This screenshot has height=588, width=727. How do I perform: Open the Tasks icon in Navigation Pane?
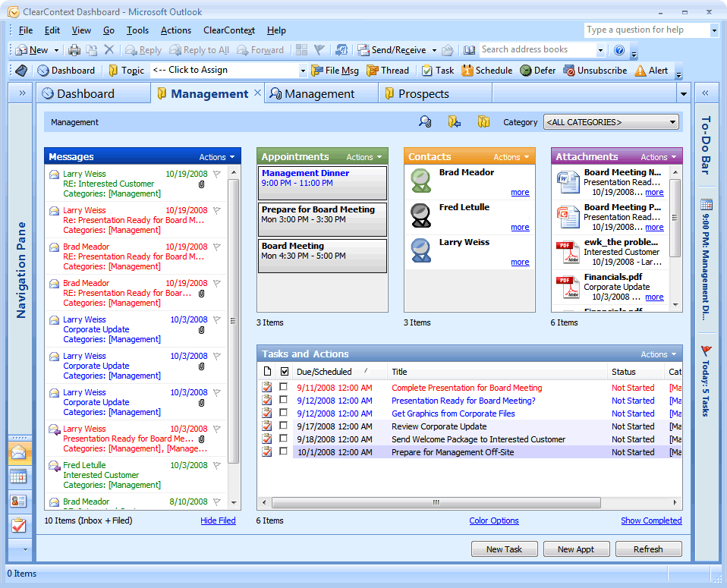[19, 525]
